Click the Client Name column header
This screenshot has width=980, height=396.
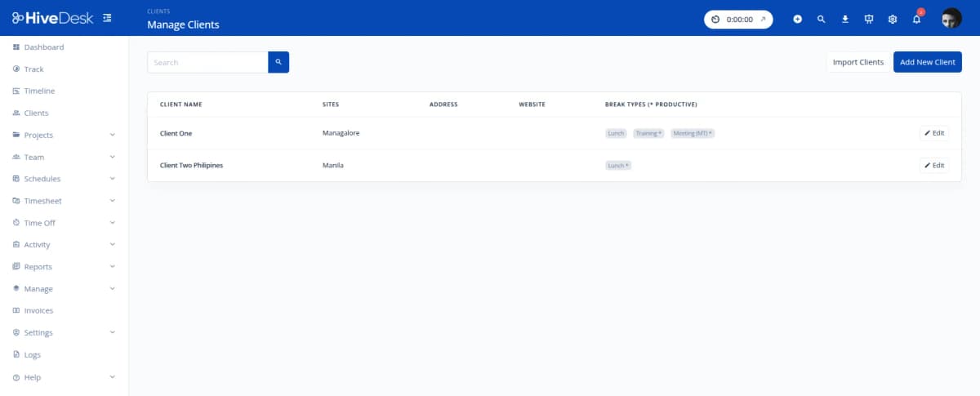point(180,105)
